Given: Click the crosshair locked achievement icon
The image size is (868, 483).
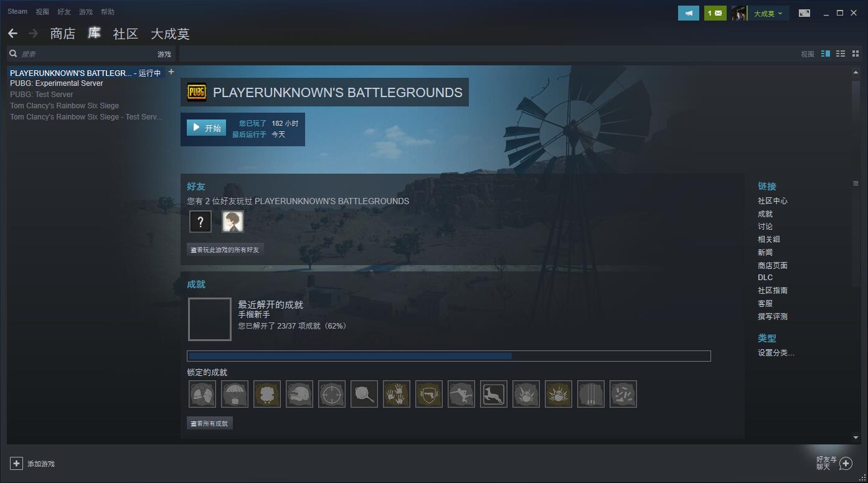Looking at the screenshot, I should [x=332, y=394].
